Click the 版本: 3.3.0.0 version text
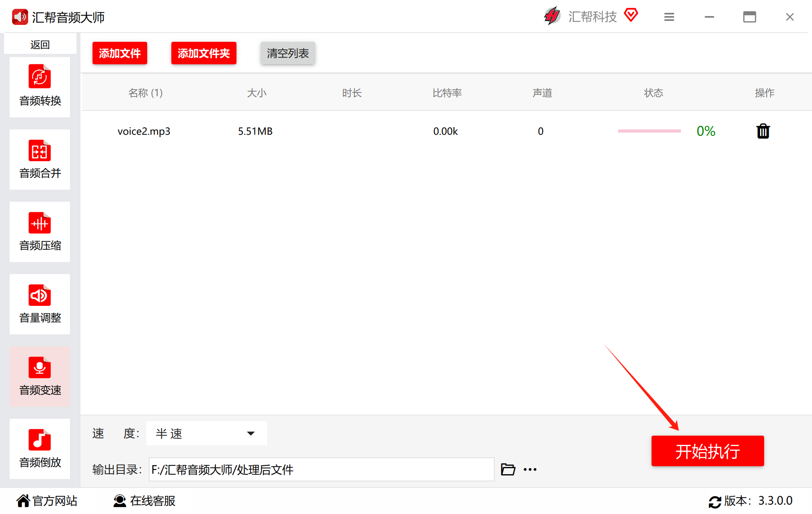Image resolution: width=812 pixels, height=514 pixels. coord(758,501)
